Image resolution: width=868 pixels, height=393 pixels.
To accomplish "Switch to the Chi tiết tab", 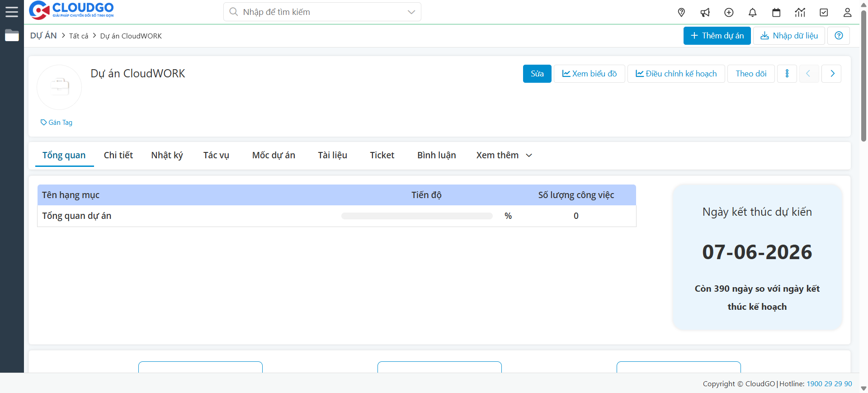I will pyautogui.click(x=118, y=155).
